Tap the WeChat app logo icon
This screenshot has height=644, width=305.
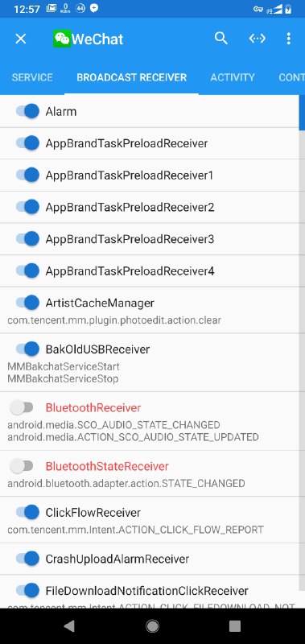[x=62, y=39]
